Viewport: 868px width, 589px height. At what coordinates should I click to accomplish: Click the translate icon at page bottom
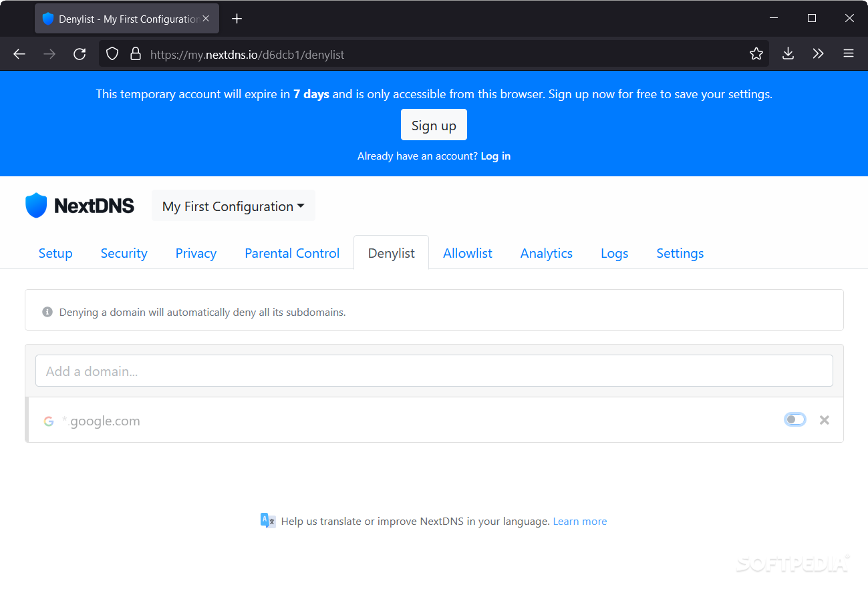coord(268,521)
